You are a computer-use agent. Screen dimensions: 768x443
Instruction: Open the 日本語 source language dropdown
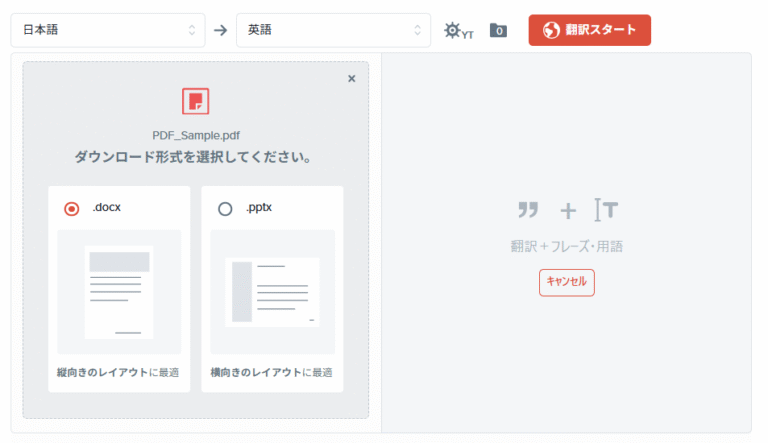tap(108, 30)
